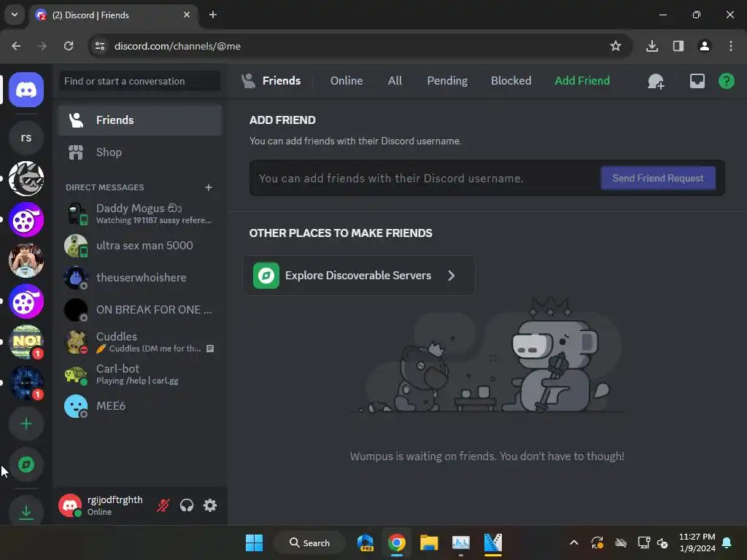Open Windows Start menu
747x560 pixels.
254,542
